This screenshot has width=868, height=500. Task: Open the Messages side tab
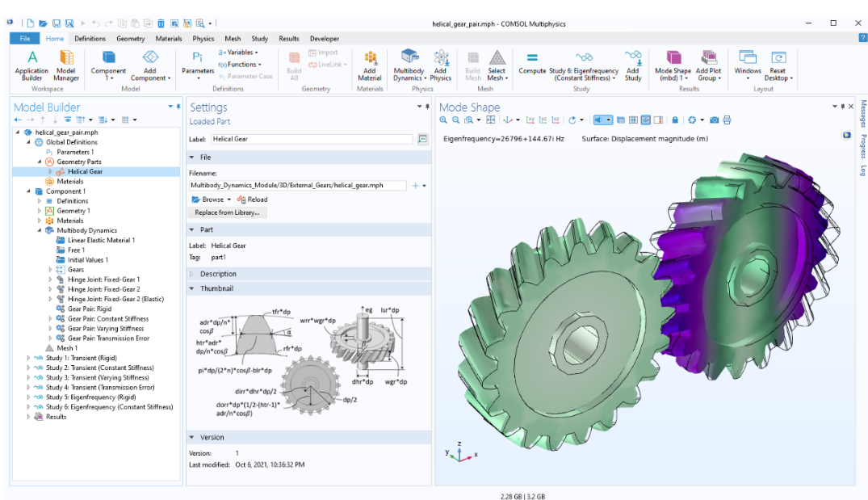[862, 114]
